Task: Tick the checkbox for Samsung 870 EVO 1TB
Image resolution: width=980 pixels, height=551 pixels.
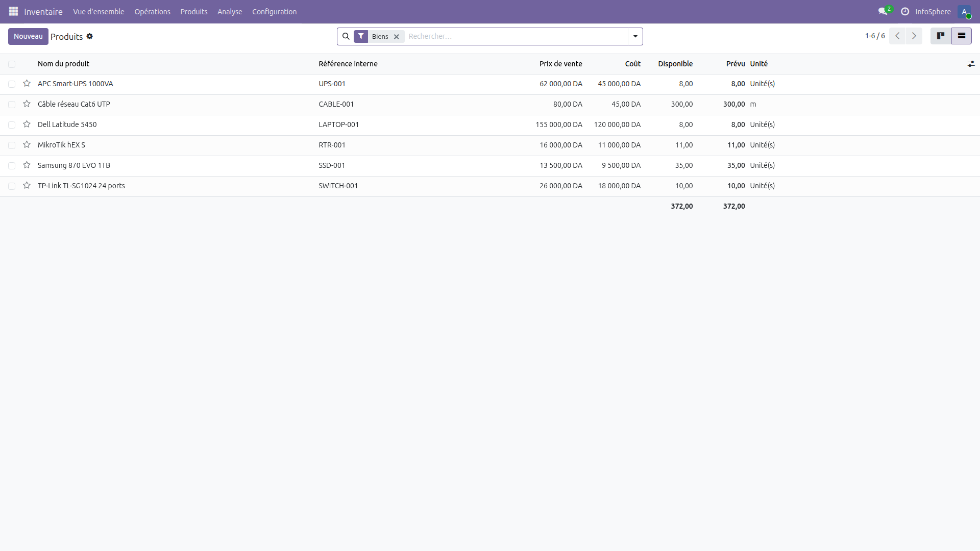Action: tap(12, 165)
